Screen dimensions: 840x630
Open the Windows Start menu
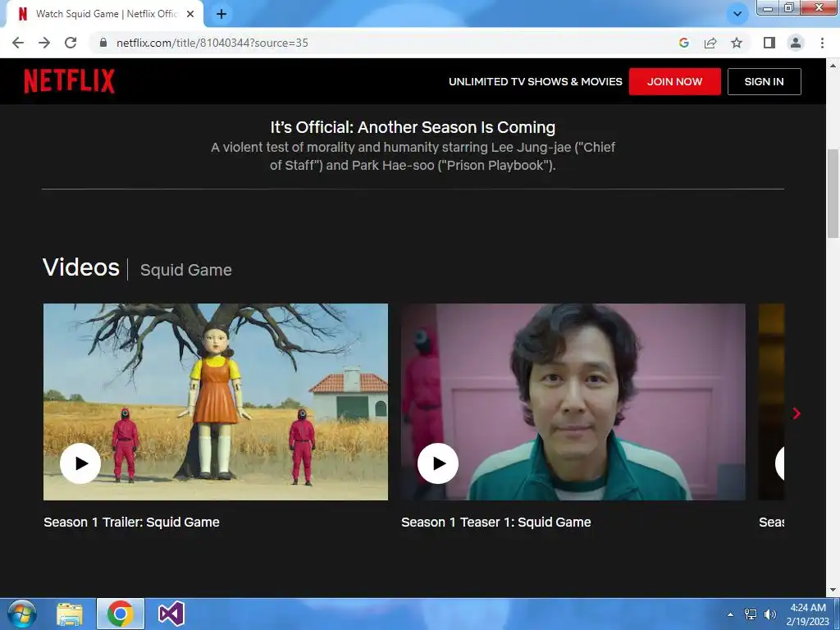[x=21, y=614]
